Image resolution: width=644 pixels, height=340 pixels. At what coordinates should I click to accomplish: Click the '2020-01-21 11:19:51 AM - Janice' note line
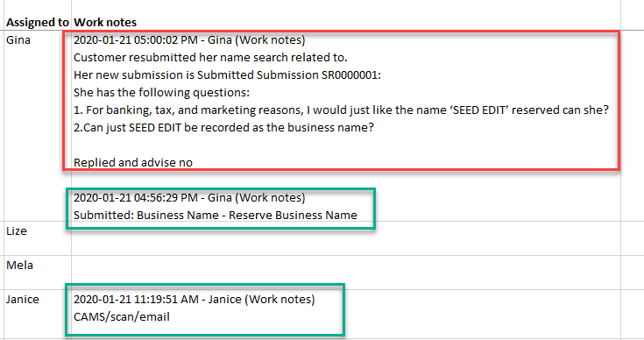click(194, 300)
